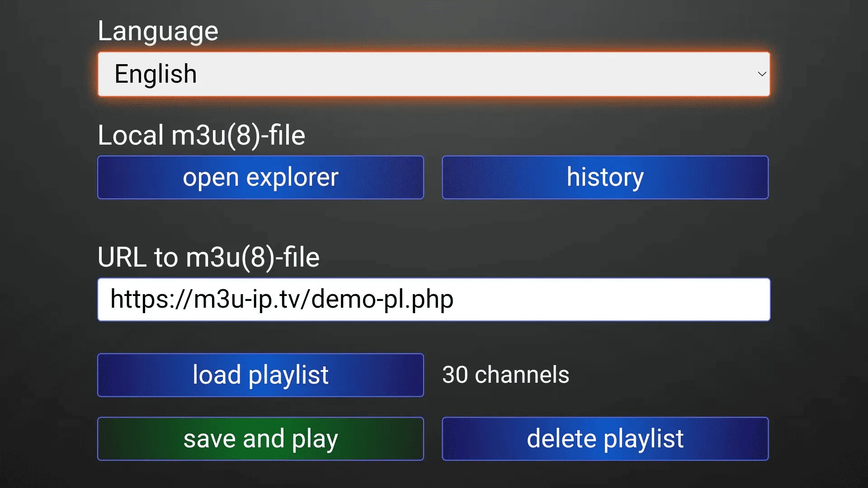Click the green save and play button
Screen dimensions: 868x488
coord(260,439)
